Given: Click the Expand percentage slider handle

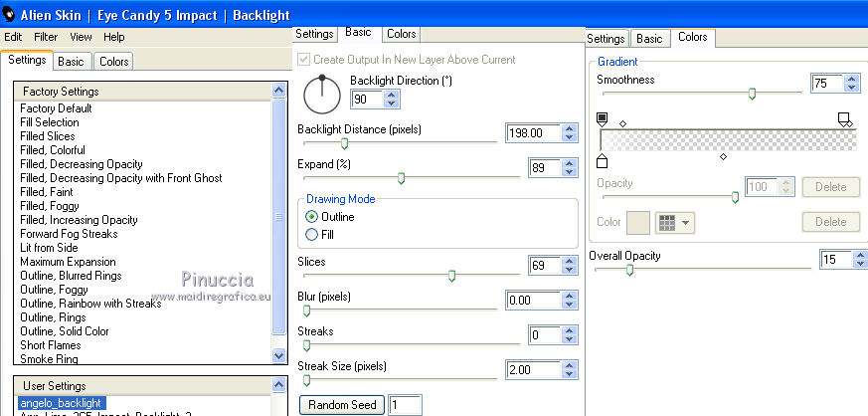Looking at the screenshot, I should (x=402, y=178).
